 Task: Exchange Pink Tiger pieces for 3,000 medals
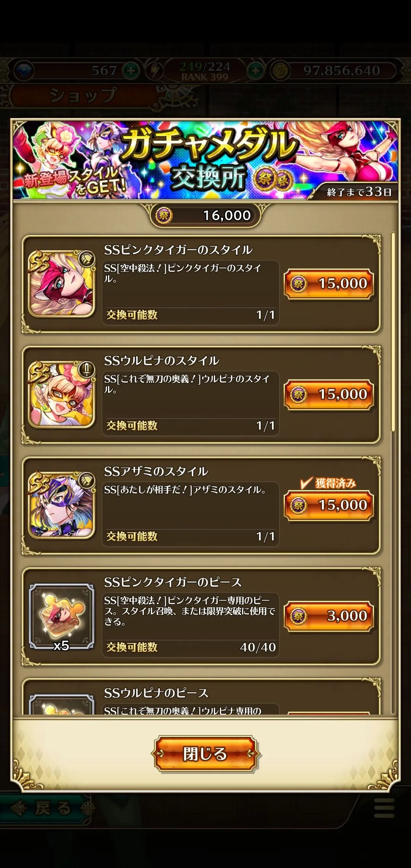pyautogui.click(x=329, y=616)
